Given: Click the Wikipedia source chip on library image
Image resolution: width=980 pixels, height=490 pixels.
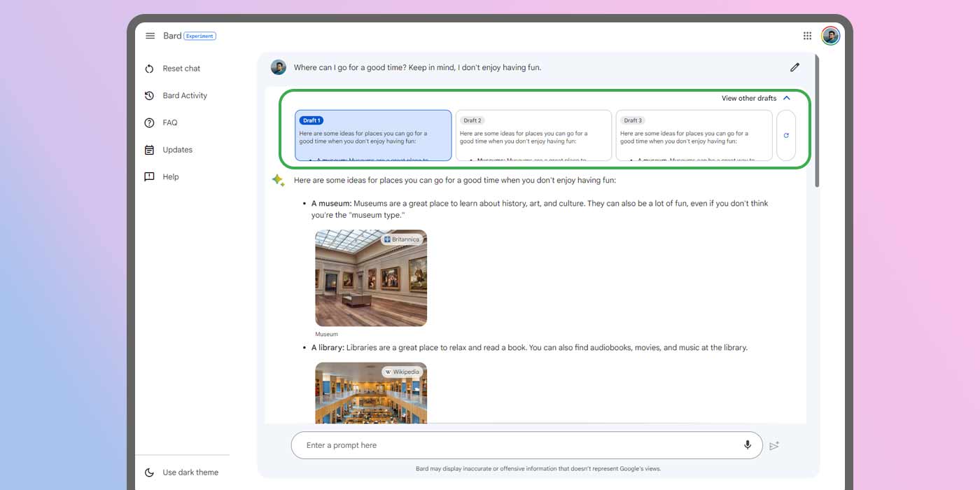Looking at the screenshot, I should (x=402, y=372).
